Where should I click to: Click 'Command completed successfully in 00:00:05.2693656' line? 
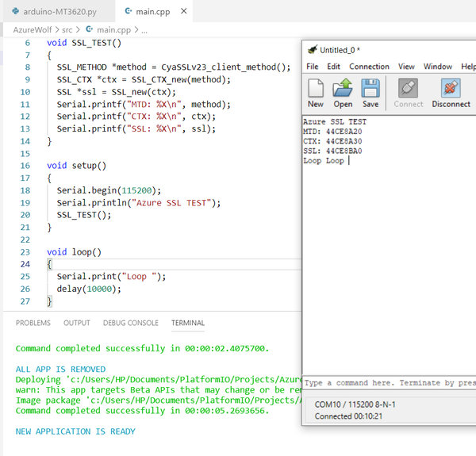pyautogui.click(x=142, y=411)
